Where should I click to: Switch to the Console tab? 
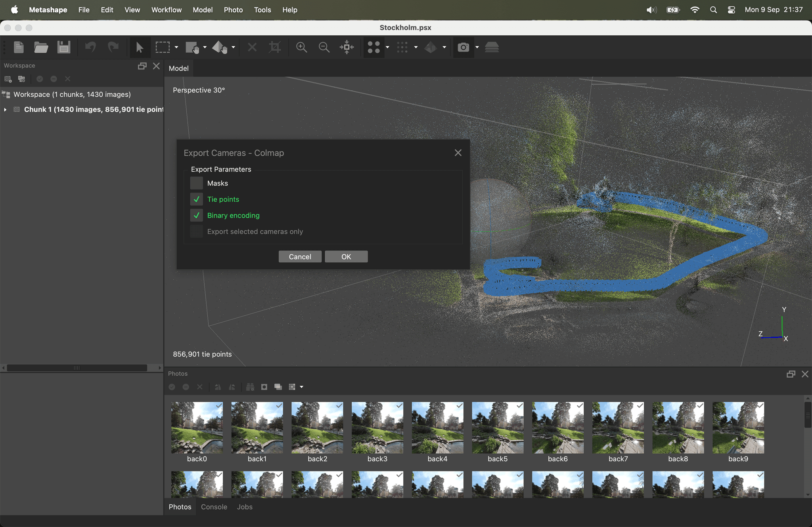213,507
